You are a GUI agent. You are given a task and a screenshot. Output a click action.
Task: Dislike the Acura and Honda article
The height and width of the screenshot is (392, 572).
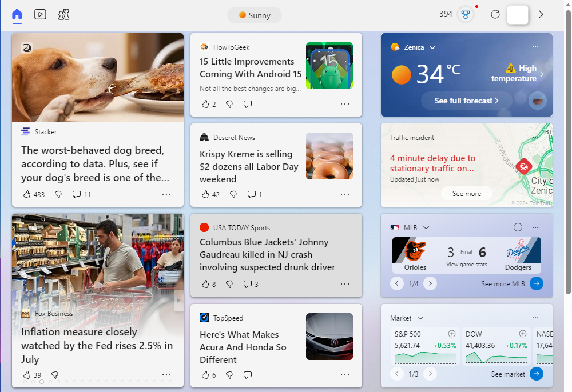tap(229, 375)
